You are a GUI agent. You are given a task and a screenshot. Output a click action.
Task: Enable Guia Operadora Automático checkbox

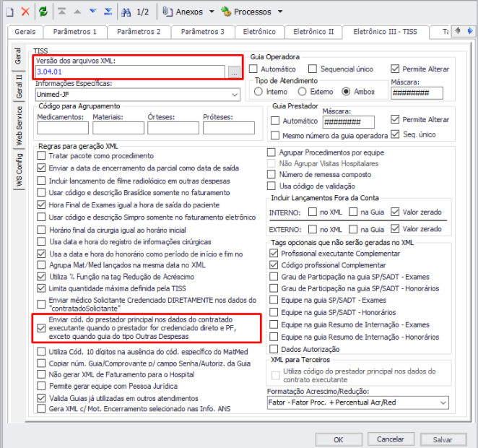click(253, 69)
